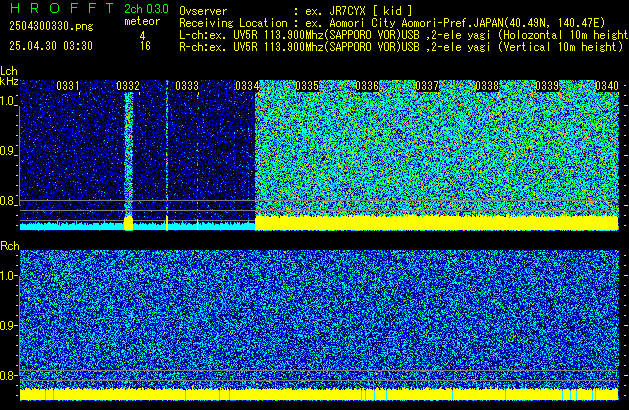Click the Receiving Location line

click(x=392, y=23)
